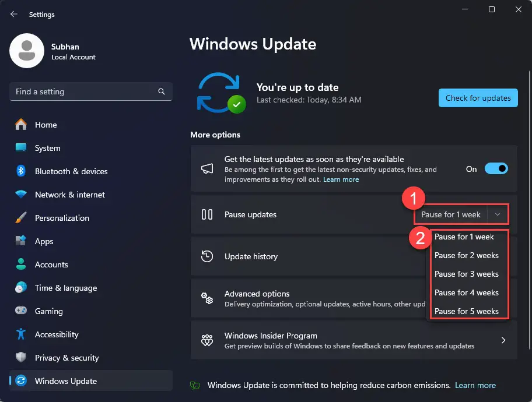Screen dimensions: 532x402
Task: Open Network & internet label
Action: point(70,195)
